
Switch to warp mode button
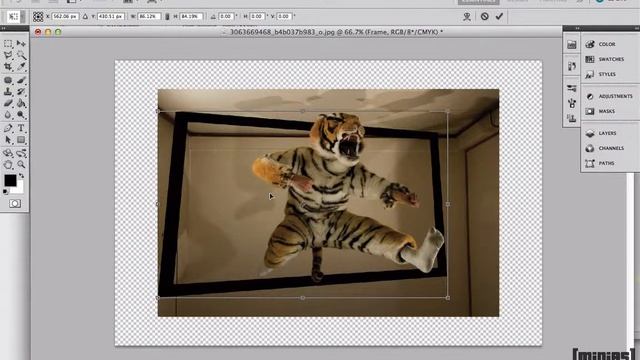(x=467, y=16)
